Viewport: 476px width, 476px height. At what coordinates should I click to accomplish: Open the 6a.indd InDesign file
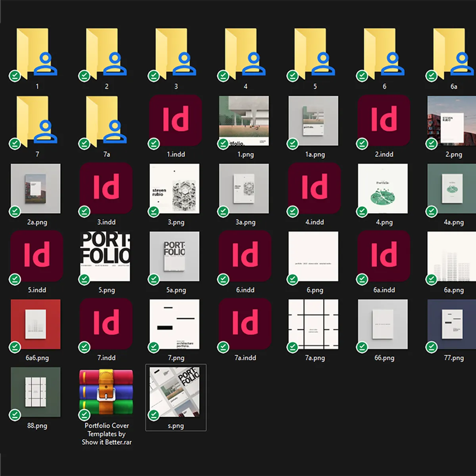click(383, 256)
